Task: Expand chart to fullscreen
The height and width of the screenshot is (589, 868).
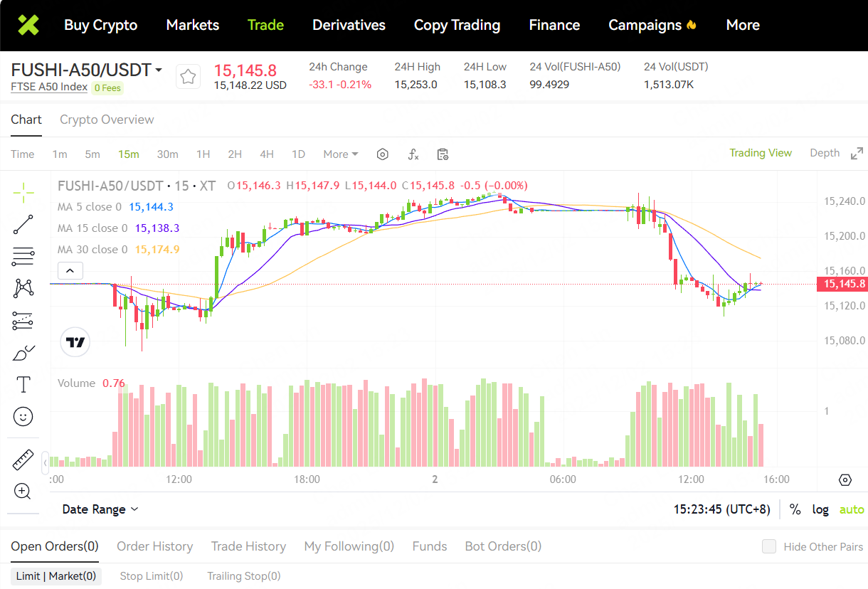Action: tap(857, 154)
